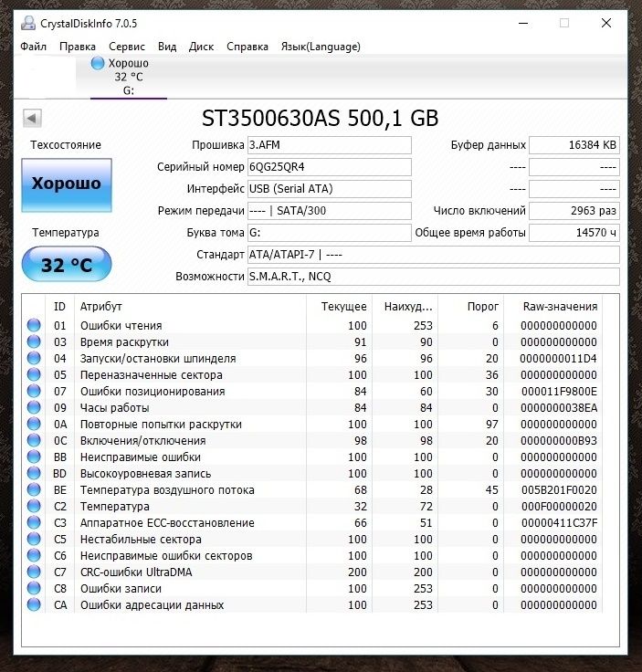Click the Raw-значения column header
The width and height of the screenshot is (642, 672).
click(553, 307)
